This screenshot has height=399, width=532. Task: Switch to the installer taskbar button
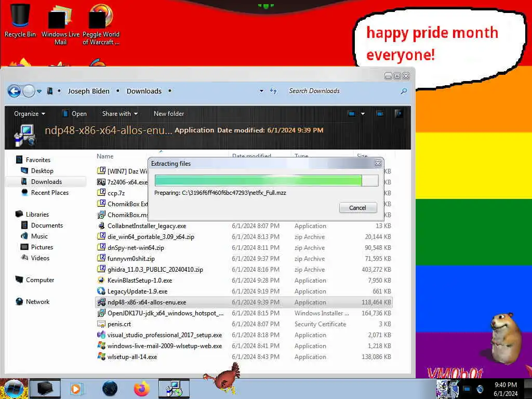(174, 389)
